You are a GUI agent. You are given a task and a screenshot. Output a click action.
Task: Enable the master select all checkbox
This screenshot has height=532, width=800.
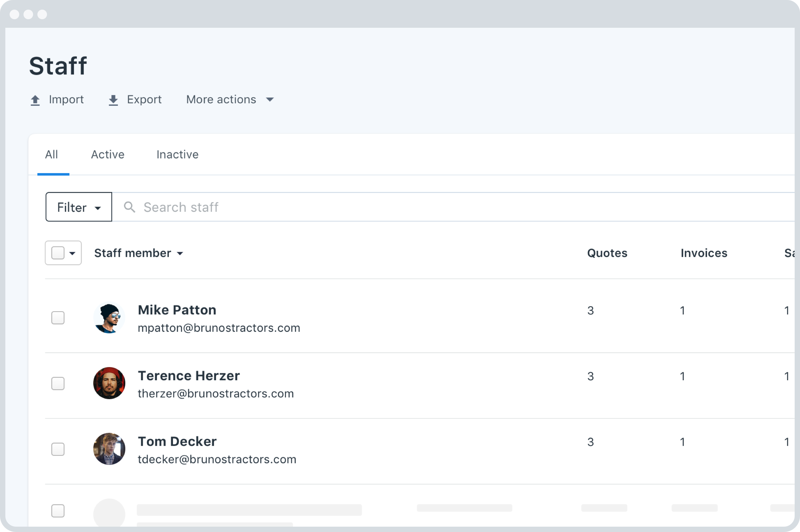coord(58,252)
